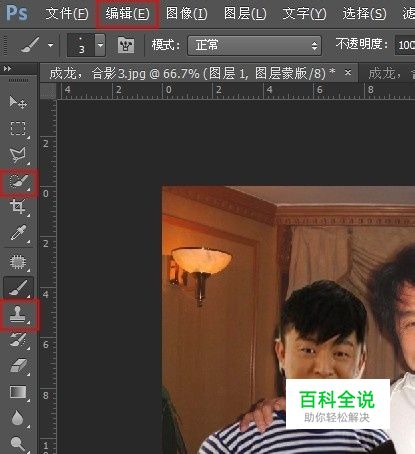Toggle the Brush panel button
The width and height of the screenshot is (415, 454).
(126, 45)
